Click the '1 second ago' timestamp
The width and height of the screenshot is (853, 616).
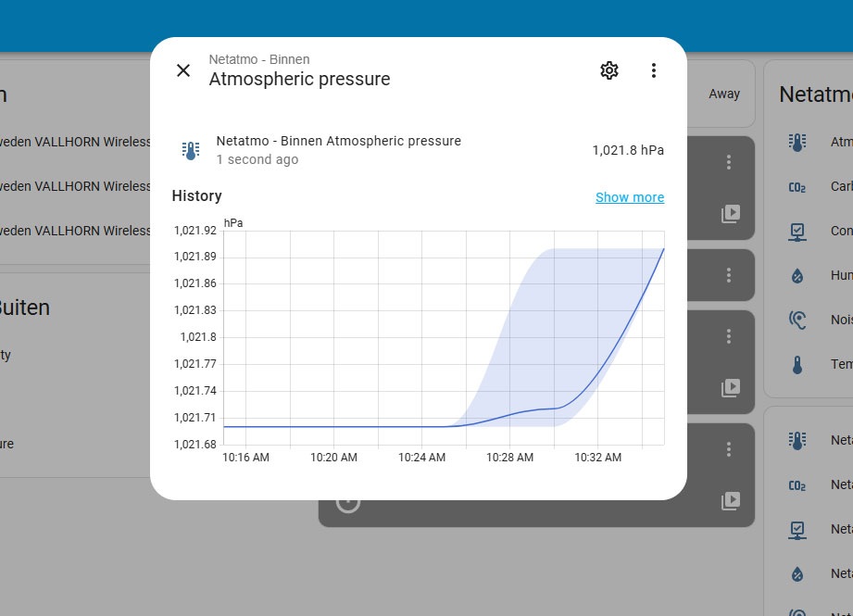click(x=257, y=159)
